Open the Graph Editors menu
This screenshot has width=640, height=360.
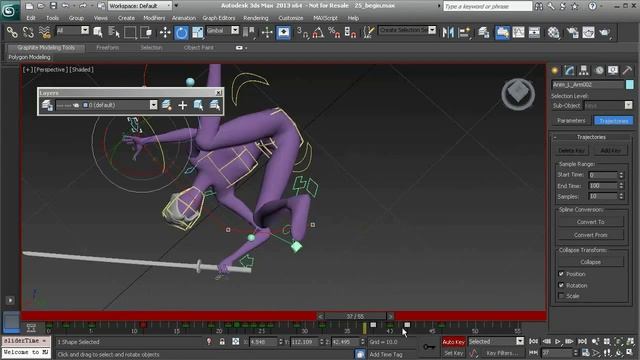[x=219, y=18]
